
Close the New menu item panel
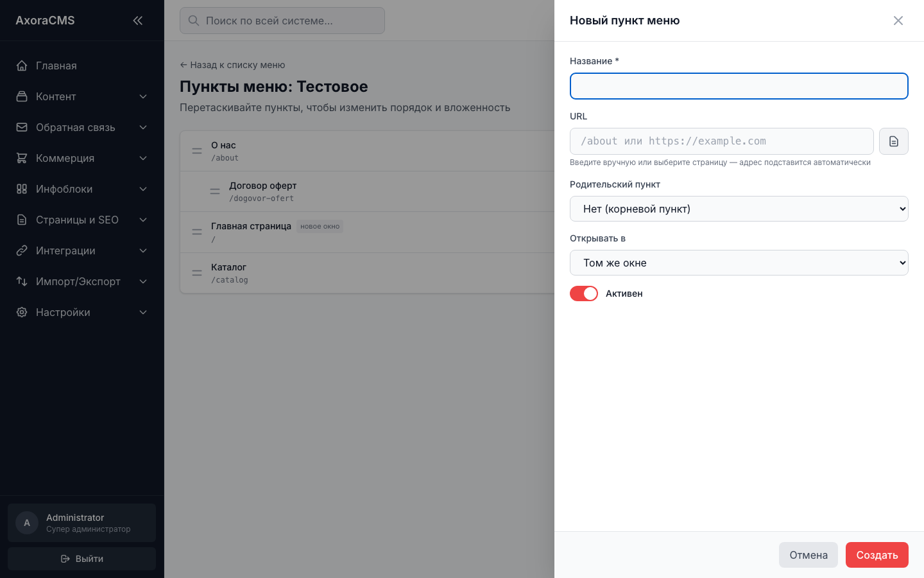(x=898, y=21)
